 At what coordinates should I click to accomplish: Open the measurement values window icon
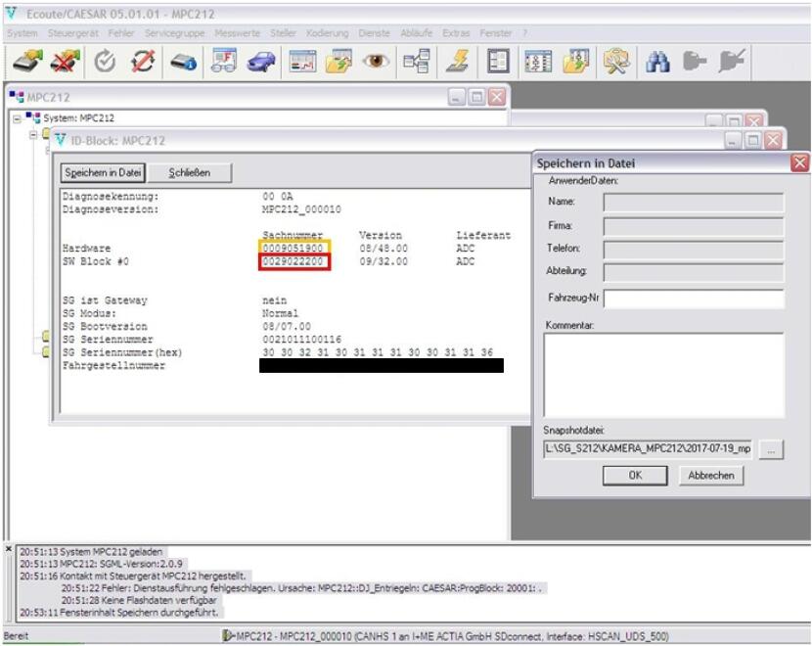click(x=302, y=62)
